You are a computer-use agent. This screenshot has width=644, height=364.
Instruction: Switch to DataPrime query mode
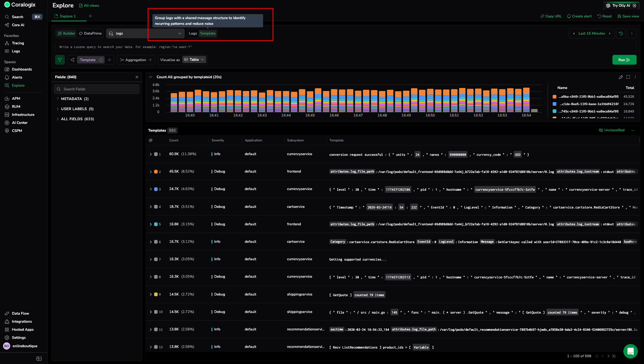coord(90,34)
